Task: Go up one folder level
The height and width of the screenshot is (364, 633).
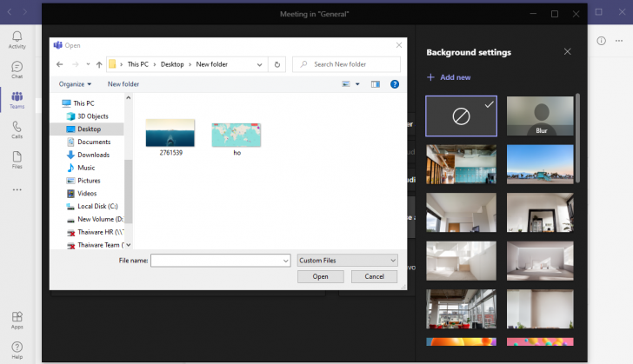Action: pos(99,64)
